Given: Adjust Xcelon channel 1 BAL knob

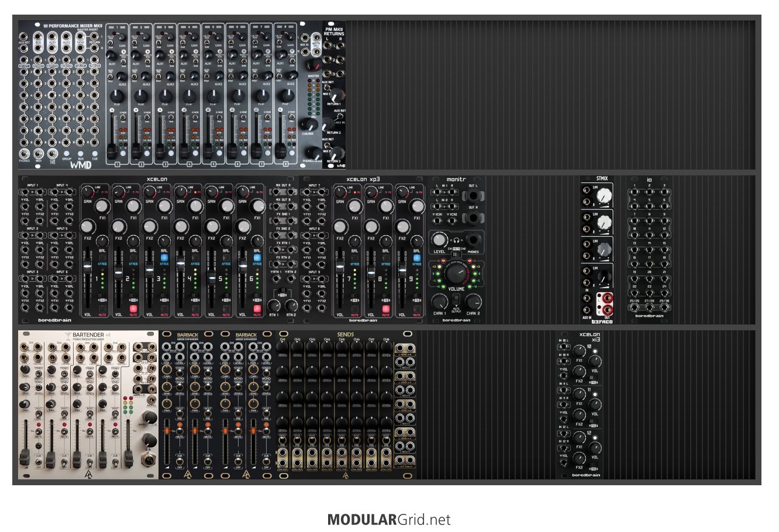Looking at the screenshot, I should pyautogui.click(x=102, y=240).
